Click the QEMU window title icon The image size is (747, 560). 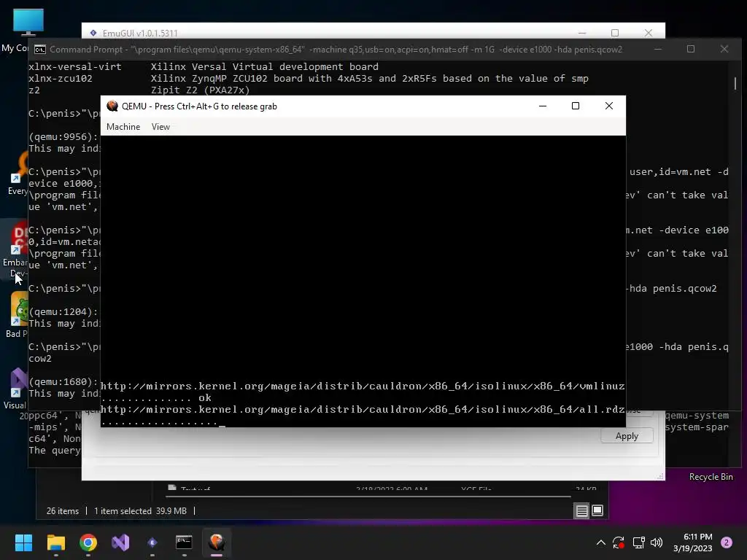click(x=112, y=106)
